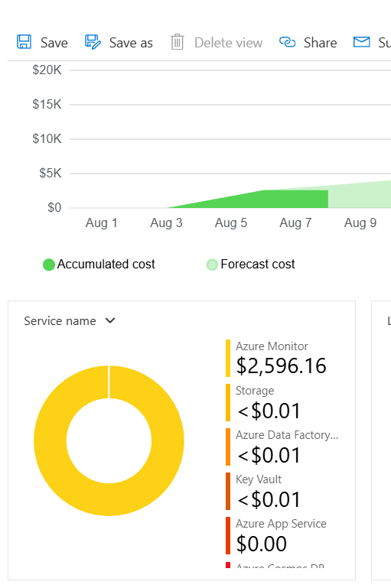
Task: Click the $10K y-axis label
Action: [x=47, y=138]
